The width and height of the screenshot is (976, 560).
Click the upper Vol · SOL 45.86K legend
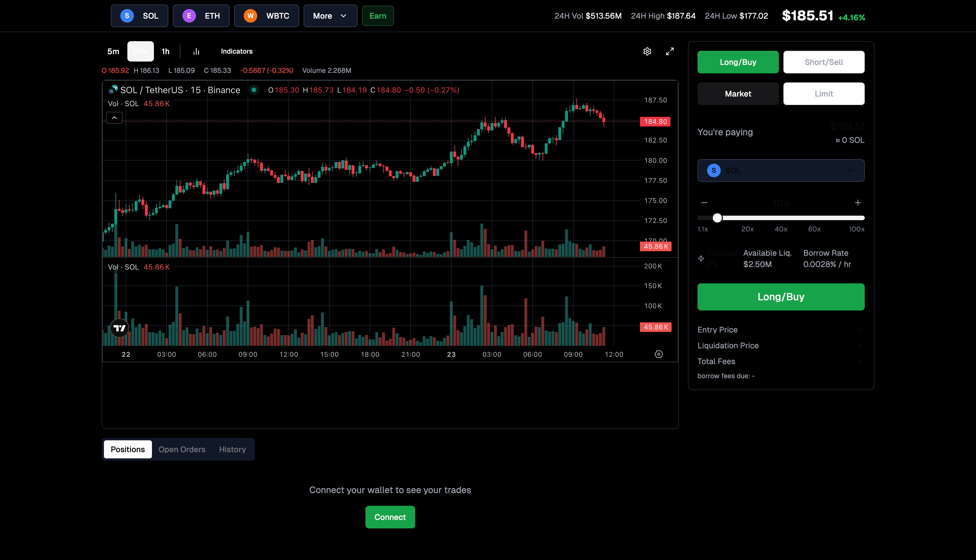(139, 104)
